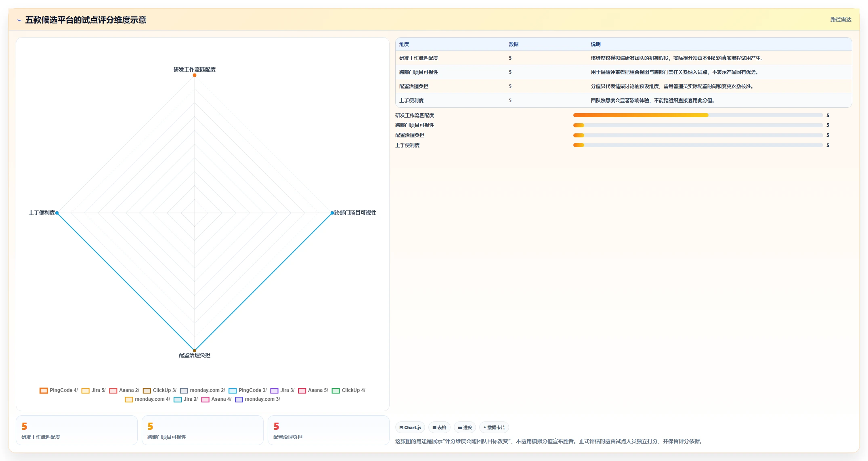868x461 pixels.
Task: Click the 表格 tag chip
Action: pyautogui.click(x=439, y=427)
